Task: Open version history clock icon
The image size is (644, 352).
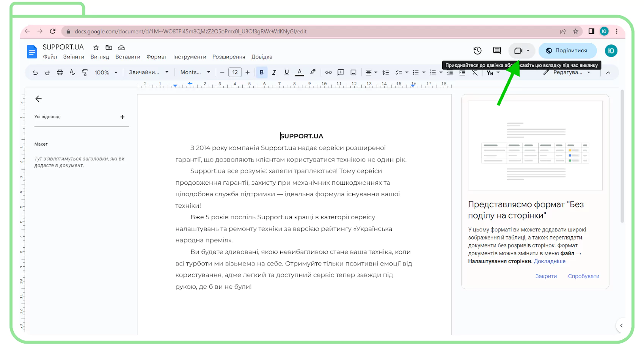Action: [478, 50]
